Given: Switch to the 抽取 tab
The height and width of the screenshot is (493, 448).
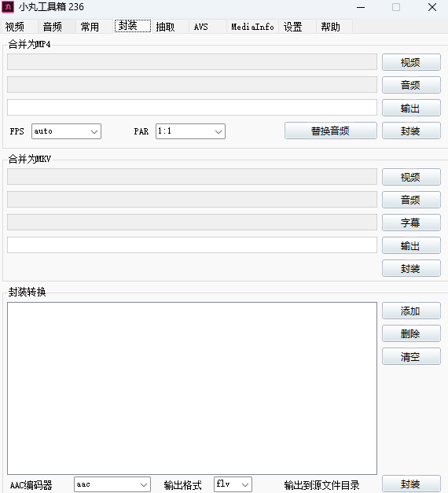Looking at the screenshot, I should point(165,27).
